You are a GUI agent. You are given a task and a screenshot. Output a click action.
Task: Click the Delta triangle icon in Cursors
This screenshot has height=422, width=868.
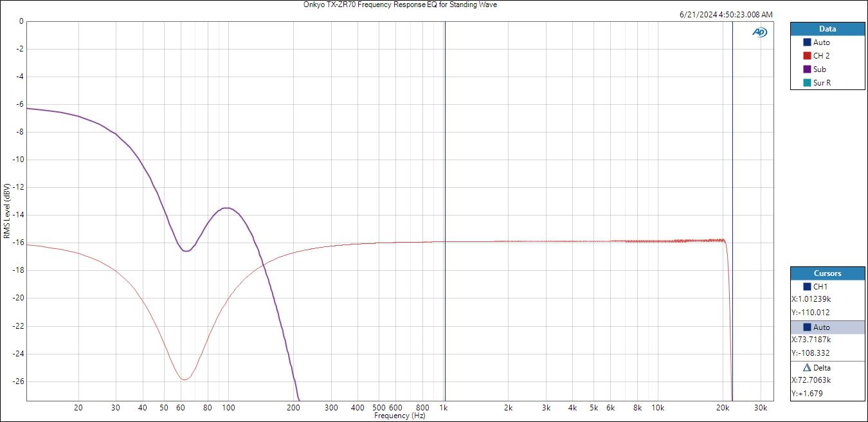click(x=807, y=368)
